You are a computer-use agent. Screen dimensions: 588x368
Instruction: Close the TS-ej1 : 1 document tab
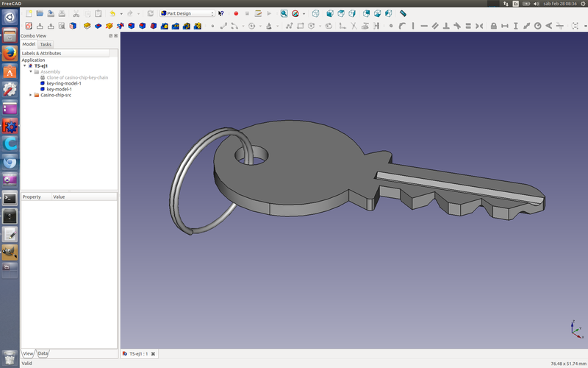[x=153, y=354]
